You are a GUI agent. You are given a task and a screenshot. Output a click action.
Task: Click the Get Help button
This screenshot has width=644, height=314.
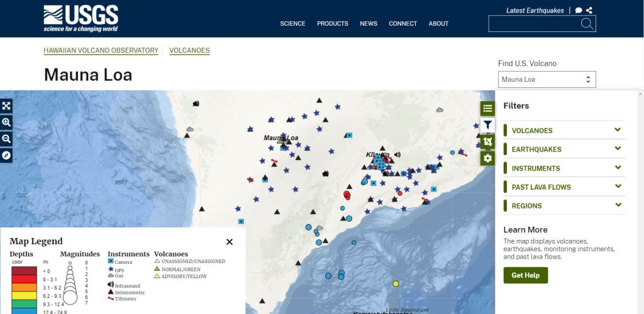(525, 275)
